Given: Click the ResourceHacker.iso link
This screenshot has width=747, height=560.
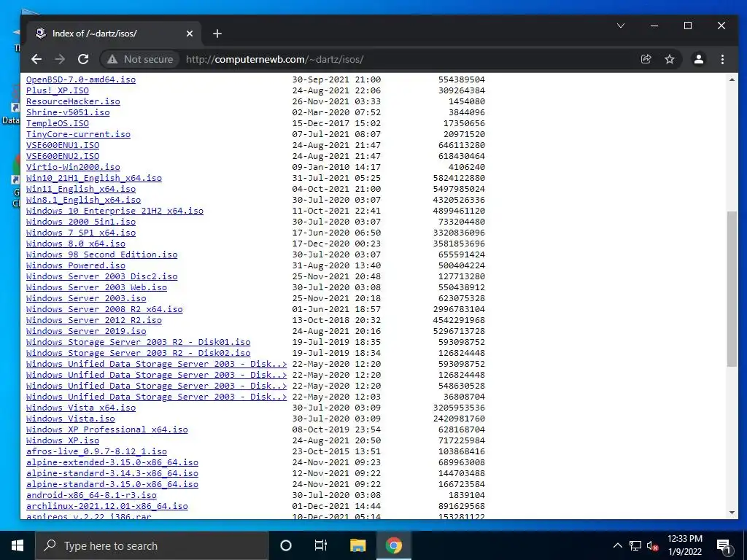Looking at the screenshot, I should [x=73, y=101].
